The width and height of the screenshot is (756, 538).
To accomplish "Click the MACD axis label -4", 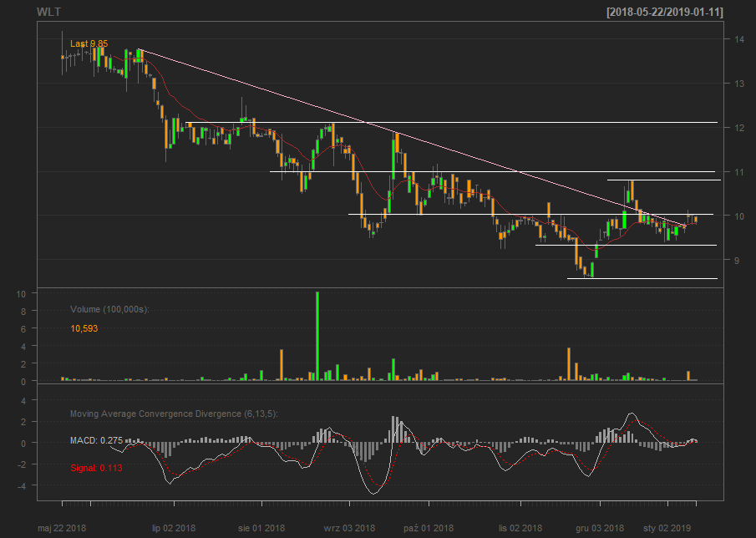I will [22, 486].
